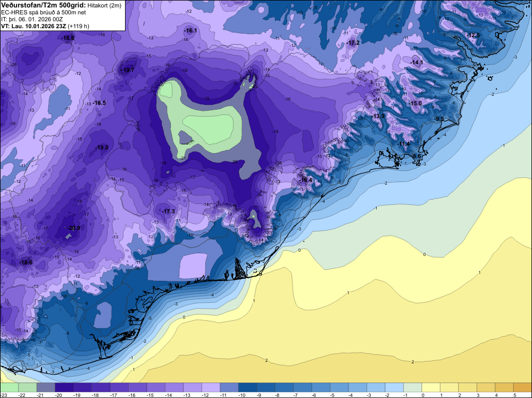Click the legend swatch between -20 and -19
This screenshot has height=398, width=532.
point(64,387)
